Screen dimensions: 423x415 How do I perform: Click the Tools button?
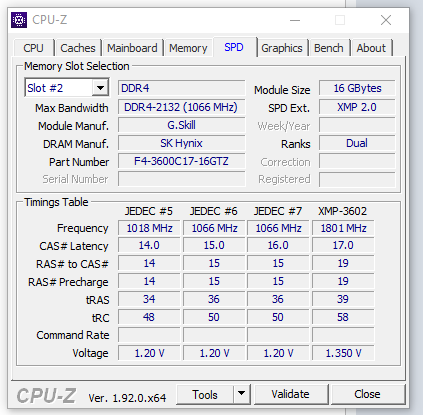[205, 394]
